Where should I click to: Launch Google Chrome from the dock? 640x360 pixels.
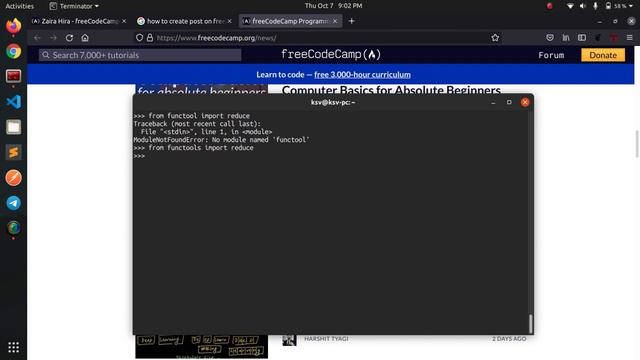click(13, 51)
